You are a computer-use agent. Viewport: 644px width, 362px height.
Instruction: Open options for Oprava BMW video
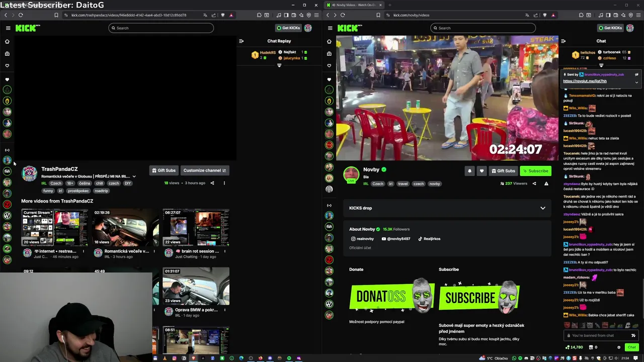click(x=225, y=310)
